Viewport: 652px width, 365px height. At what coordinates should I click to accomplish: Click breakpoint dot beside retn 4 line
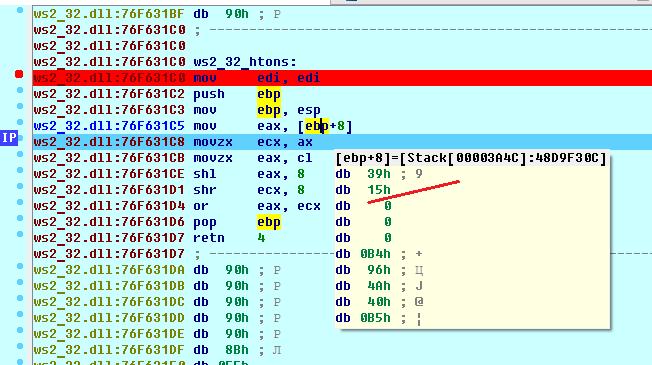(20, 234)
